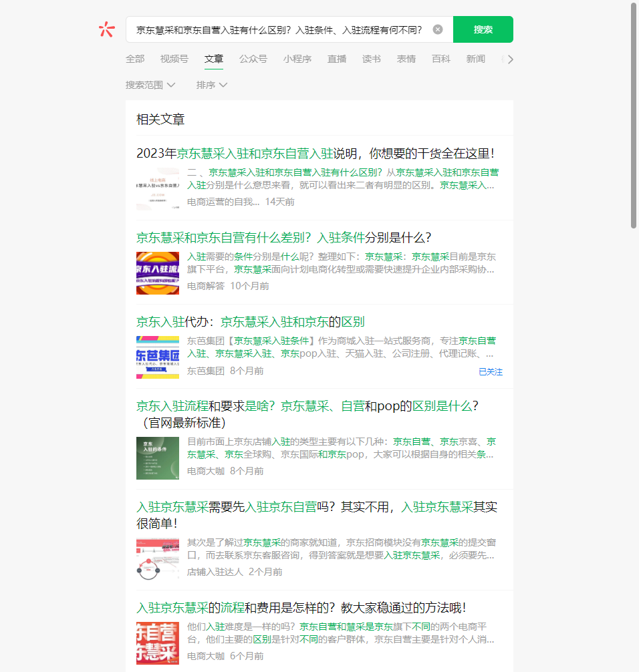This screenshot has height=672, width=639.
Task: Click the snippet starting 目前市面上京东店铺入驻的类型
Action: pos(342,448)
